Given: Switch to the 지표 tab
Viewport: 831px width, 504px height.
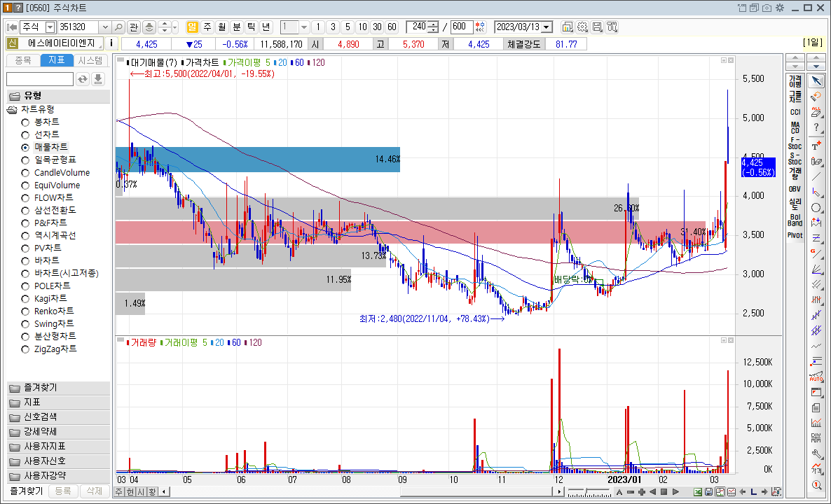Looking at the screenshot, I should click(57, 60).
